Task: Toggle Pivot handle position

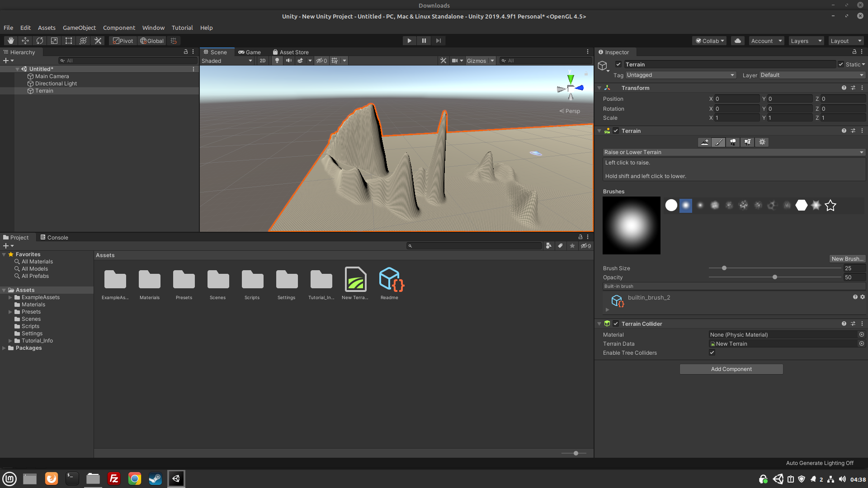Action: (x=123, y=41)
